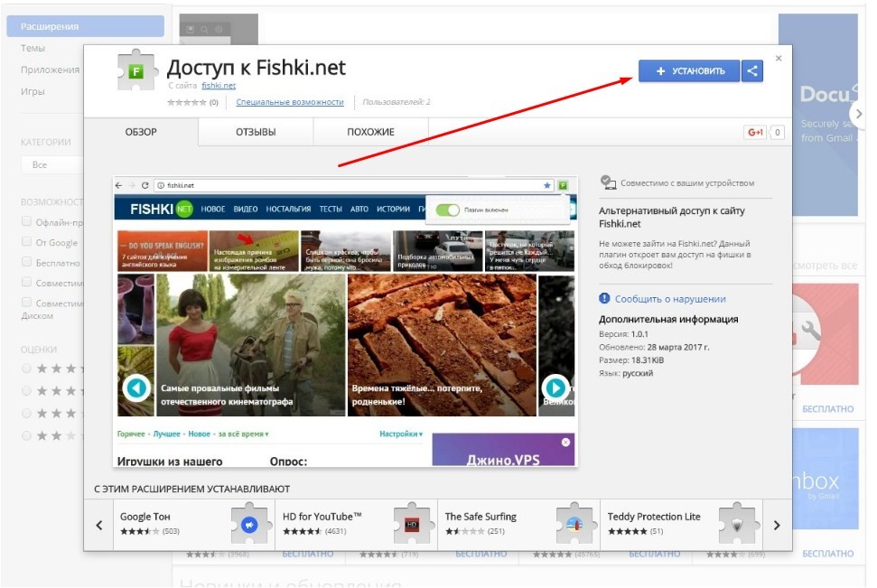Tick the Совместимые checkbox above Диском option

pyautogui.click(x=26, y=282)
